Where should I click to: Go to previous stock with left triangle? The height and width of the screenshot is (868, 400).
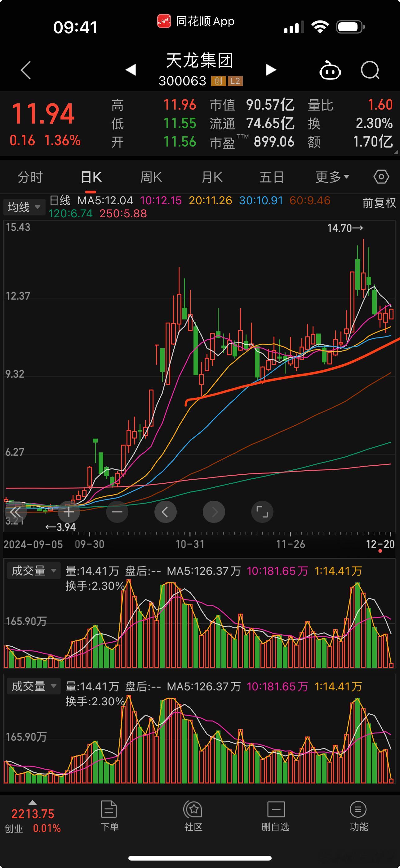[x=131, y=70]
